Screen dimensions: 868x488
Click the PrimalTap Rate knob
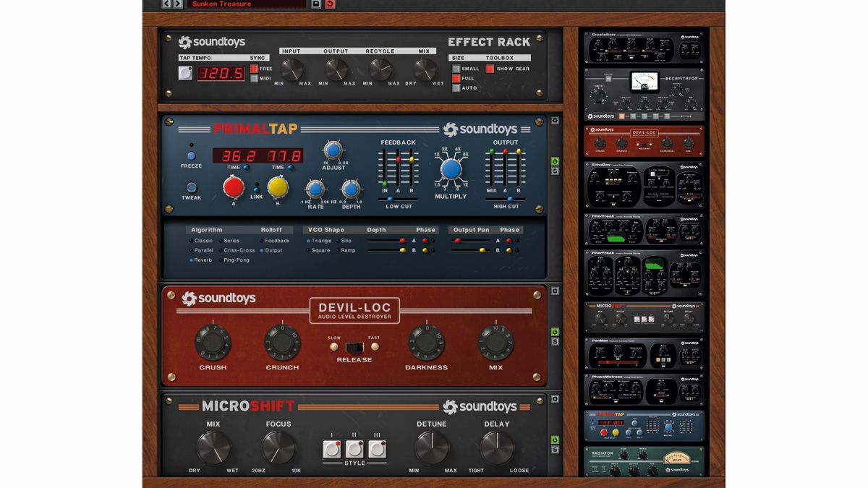pyautogui.click(x=315, y=189)
